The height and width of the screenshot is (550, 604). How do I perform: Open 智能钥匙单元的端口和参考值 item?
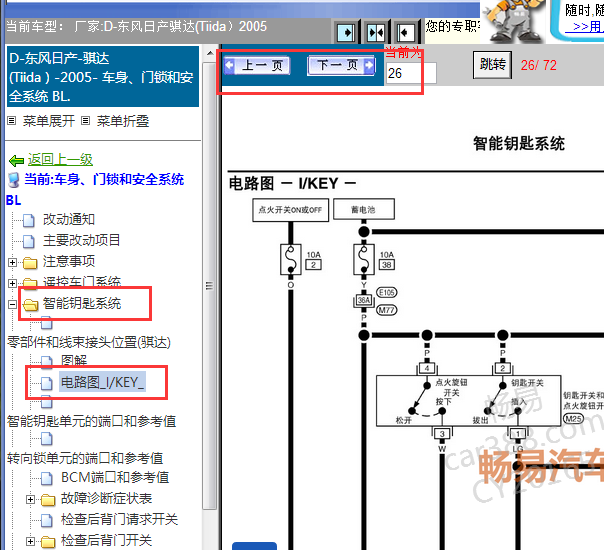(91, 421)
